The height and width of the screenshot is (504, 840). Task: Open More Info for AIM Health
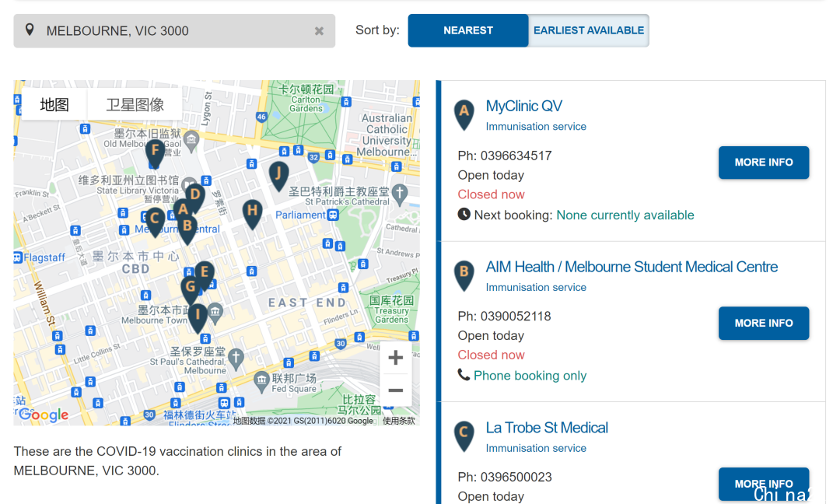click(x=764, y=323)
